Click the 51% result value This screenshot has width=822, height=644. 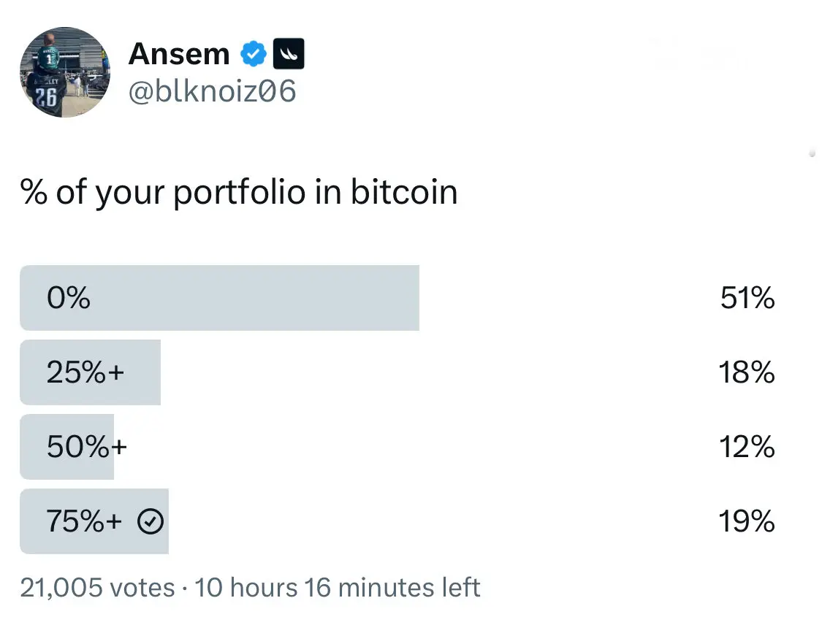[x=747, y=298]
